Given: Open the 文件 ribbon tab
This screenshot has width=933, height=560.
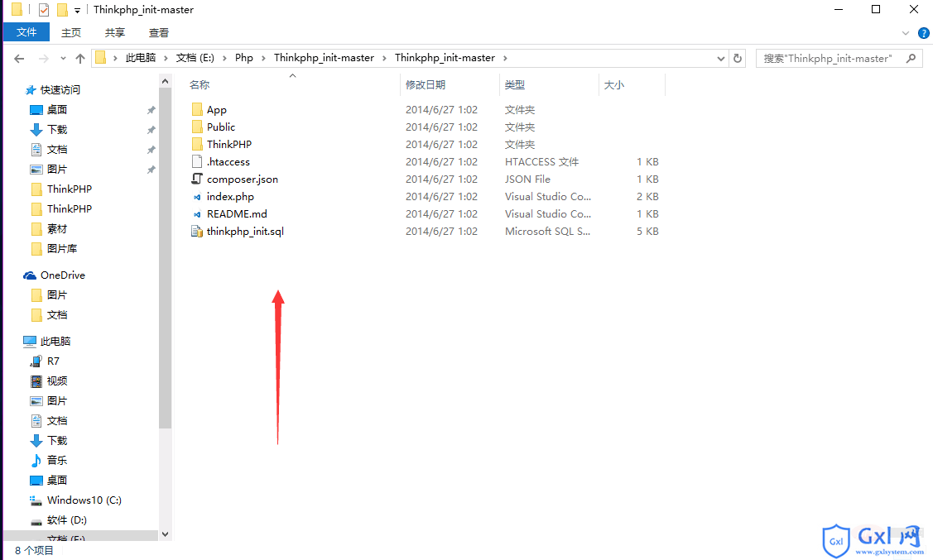Looking at the screenshot, I should [x=26, y=32].
